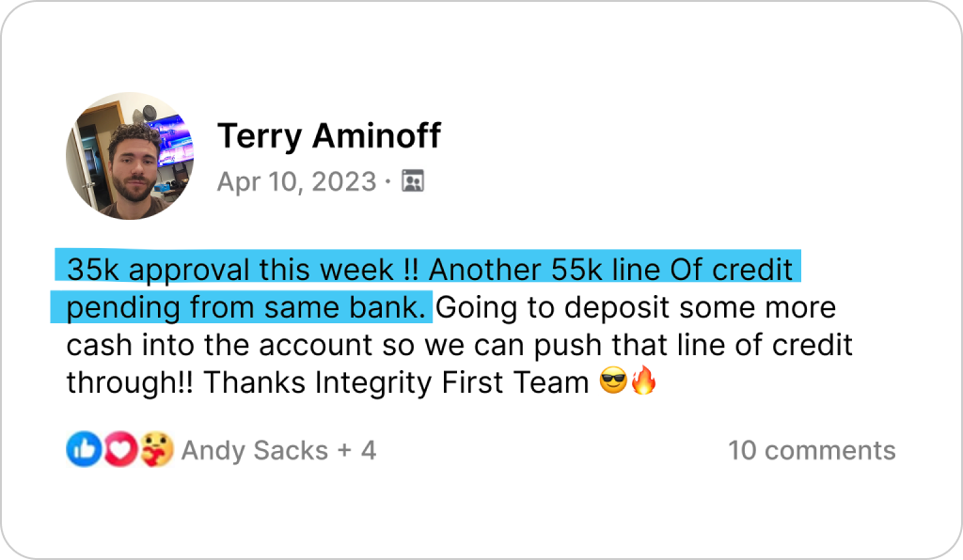The height and width of the screenshot is (560, 963).
Task: Click 'Thanks Integrity First Team' text
Action: pos(396,382)
